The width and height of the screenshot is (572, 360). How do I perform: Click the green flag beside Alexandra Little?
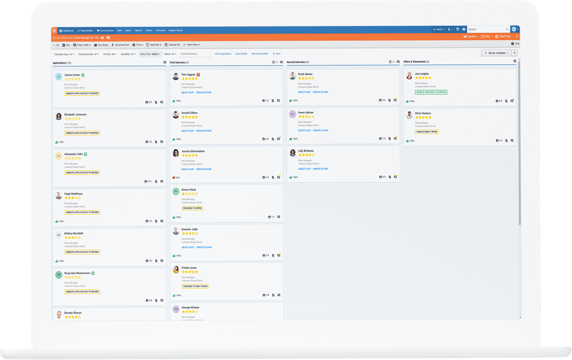click(86, 154)
